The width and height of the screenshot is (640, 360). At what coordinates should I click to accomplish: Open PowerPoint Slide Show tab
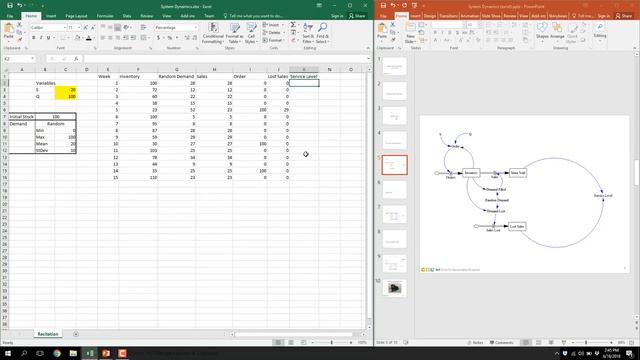491,16
